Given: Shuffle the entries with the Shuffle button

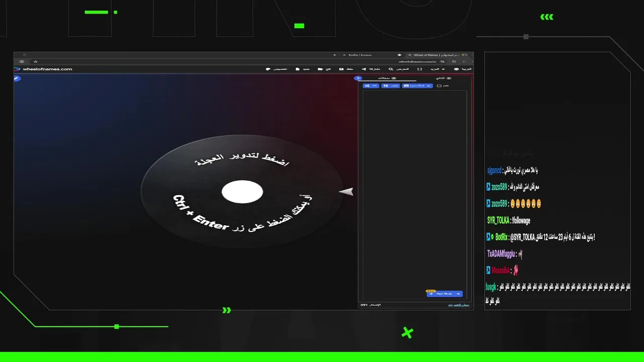Looking at the screenshot, I should point(371,85).
